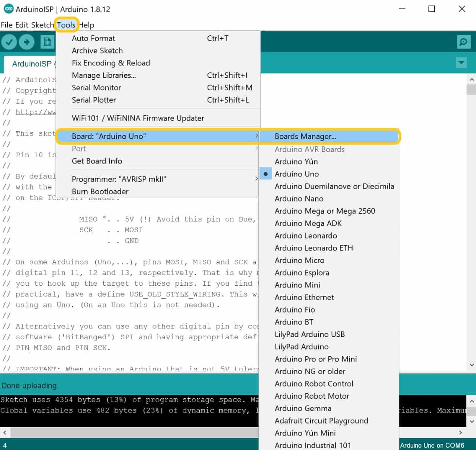Select Arduino Esplora board
The height and width of the screenshot is (450, 476).
tap(329, 273)
